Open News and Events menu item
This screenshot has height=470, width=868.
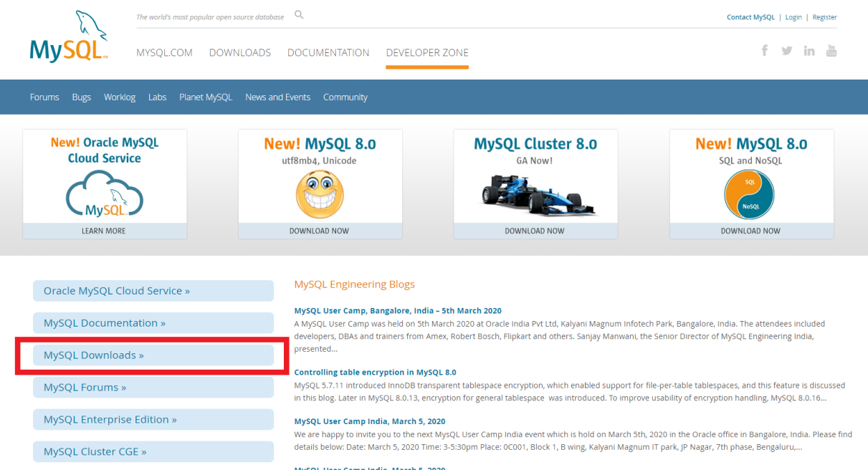(x=278, y=97)
